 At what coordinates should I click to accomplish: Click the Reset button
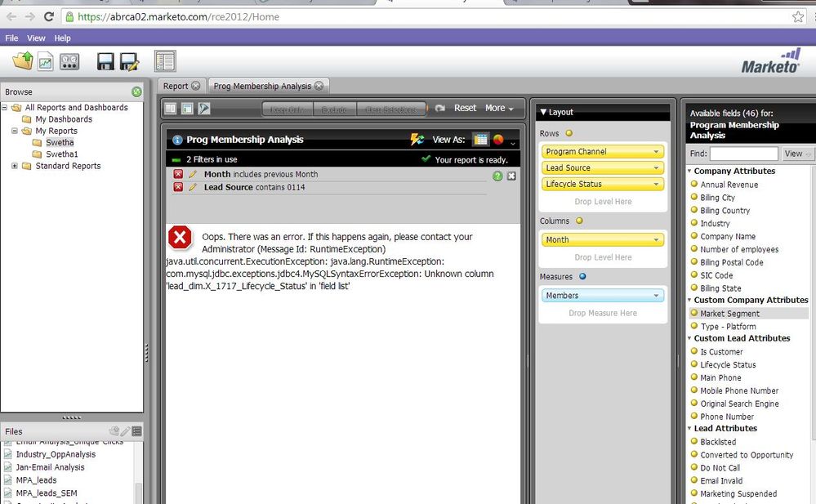click(465, 108)
